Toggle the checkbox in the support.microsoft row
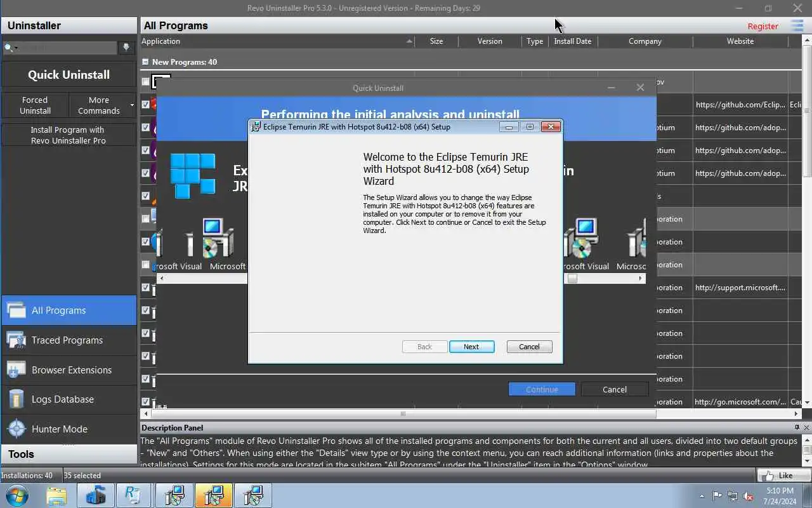 (146, 287)
